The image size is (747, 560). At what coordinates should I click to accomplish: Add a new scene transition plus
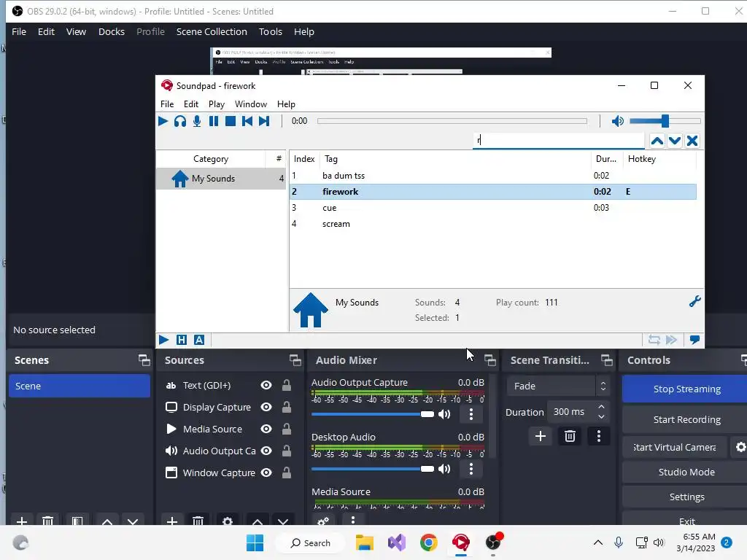[541, 436]
